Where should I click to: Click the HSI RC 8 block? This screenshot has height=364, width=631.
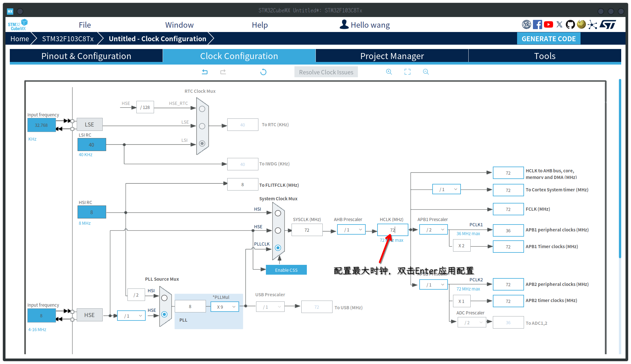coord(92,212)
